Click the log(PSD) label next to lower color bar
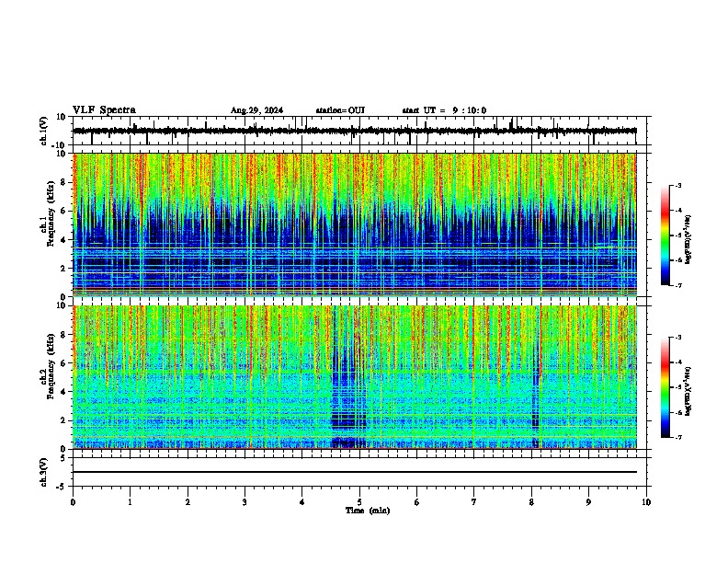The width and height of the screenshot is (728, 563). [x=688, y=392]
